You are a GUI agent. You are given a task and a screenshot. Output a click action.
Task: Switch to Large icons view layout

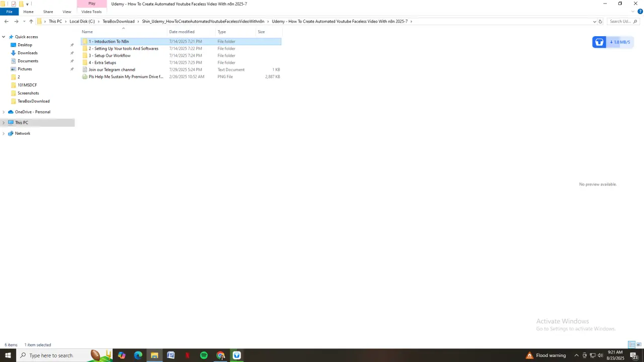pyautogui.click(x=639, y=344)
